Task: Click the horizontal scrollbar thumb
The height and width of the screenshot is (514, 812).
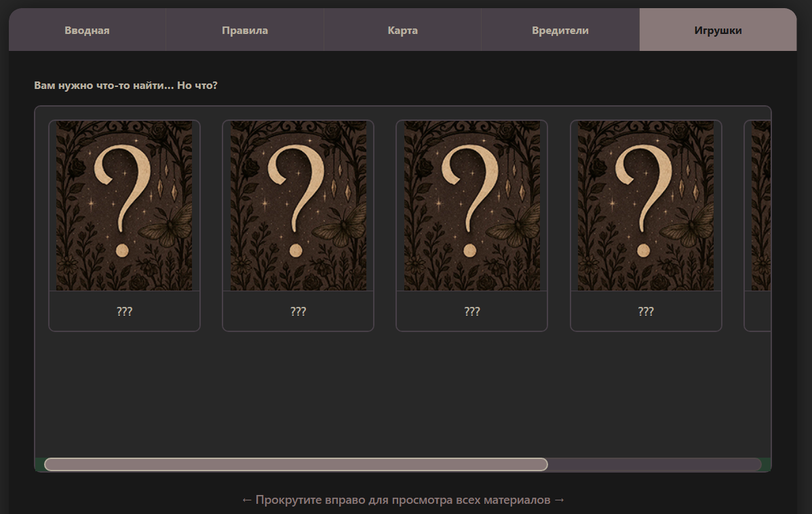Action: point(296,464)
